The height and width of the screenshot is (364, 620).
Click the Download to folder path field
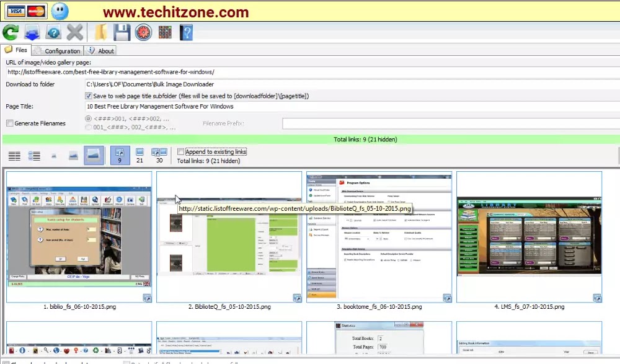(x=352, y=84)
